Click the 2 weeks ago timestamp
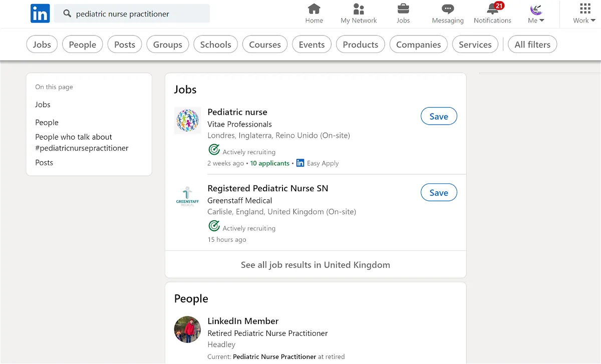This screenshot has width=601, height=364. (x=226, y=163)
